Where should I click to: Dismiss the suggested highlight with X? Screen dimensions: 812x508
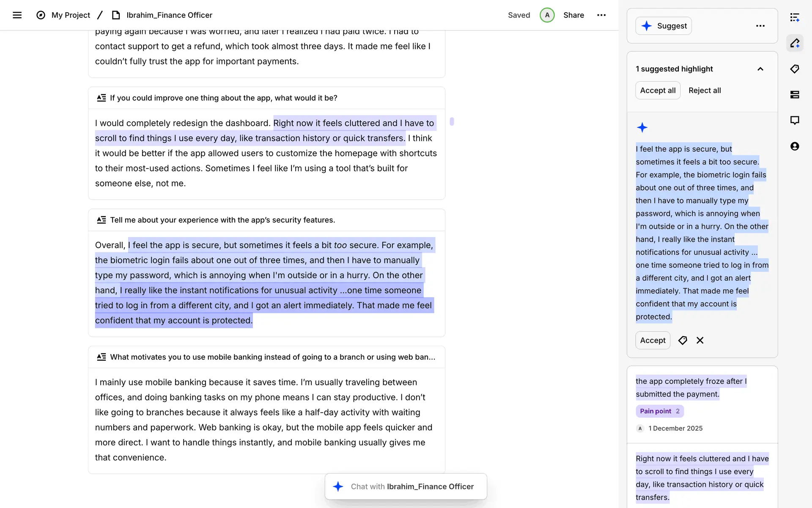coord(700,340)
